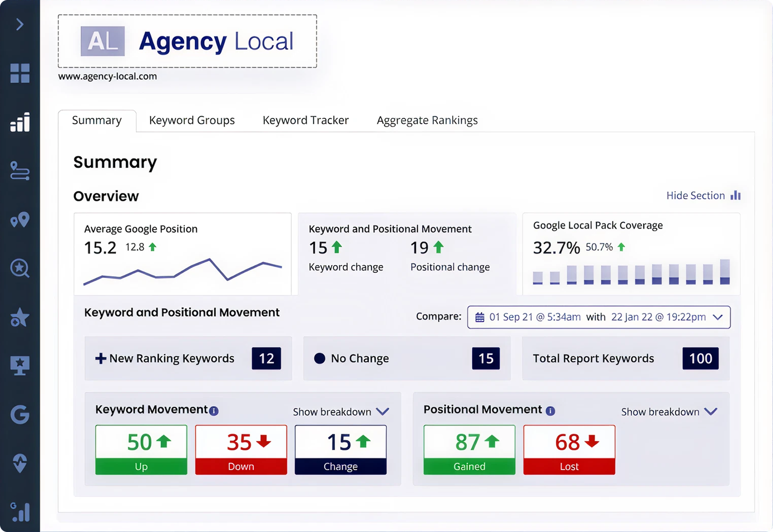
Task: Click the green arrow beside 19 Positional change
Action: 438,247
